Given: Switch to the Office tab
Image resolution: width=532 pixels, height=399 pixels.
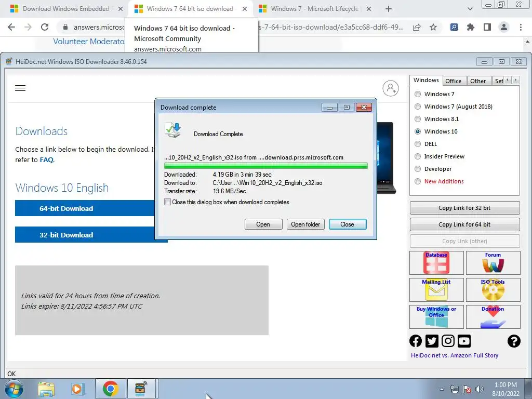Looking at the screenshot, I should 453,81.
